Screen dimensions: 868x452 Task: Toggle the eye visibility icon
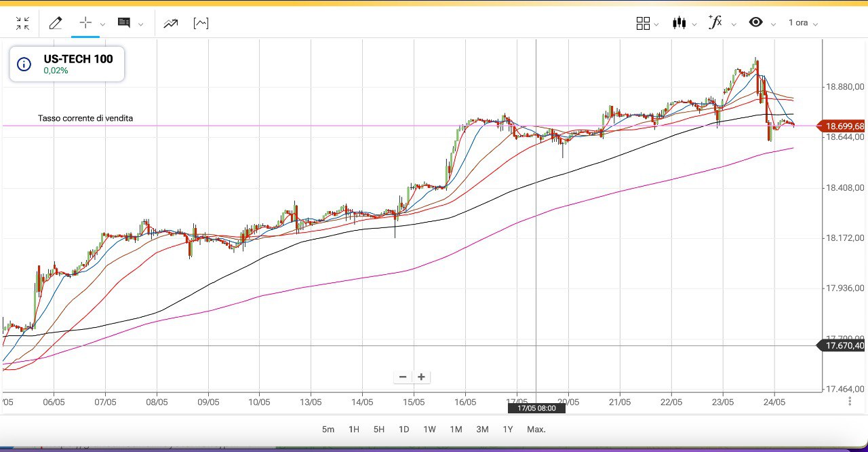[755, 23]
